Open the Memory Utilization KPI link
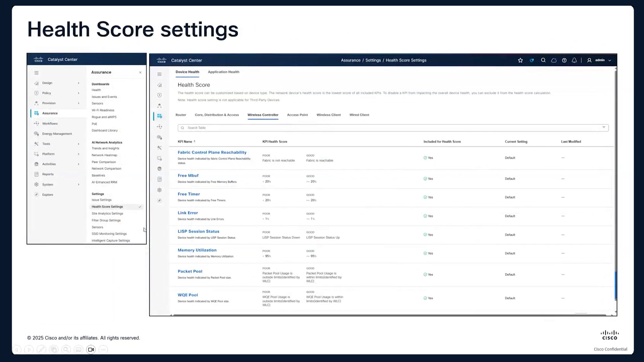Viewport: 644px width, 362px height. pyautogui.click(x=197, y=250)
